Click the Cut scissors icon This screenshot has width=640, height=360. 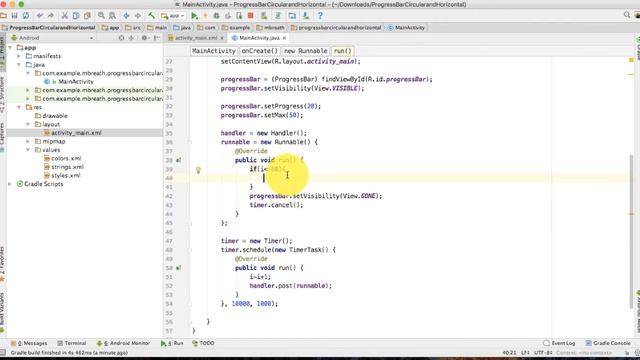click(x=64, y=16)
